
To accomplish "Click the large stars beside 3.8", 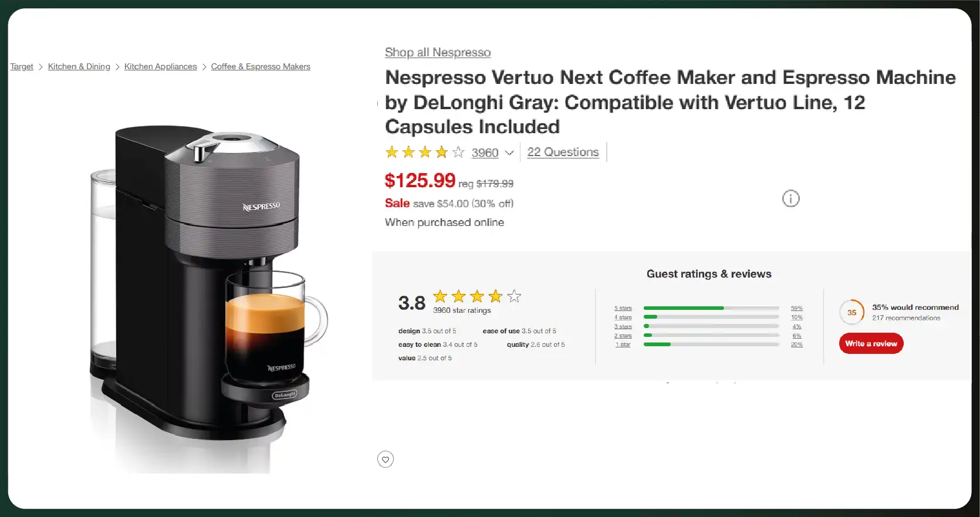I will (477, 296).
